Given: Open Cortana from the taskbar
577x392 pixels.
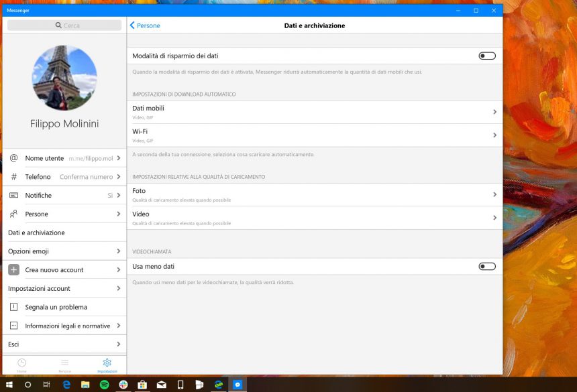Looking at the screenshot, I should 28,385.
